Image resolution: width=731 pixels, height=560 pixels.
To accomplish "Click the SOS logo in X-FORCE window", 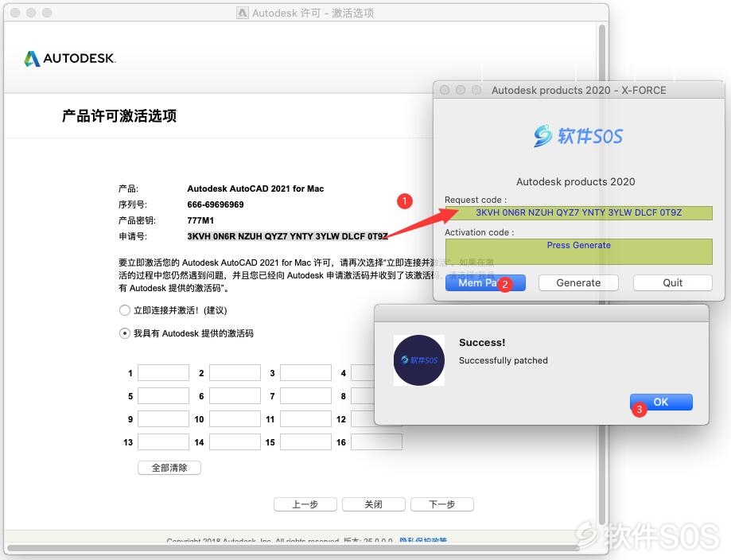I will pyautogui.click(x=578, y=136).
